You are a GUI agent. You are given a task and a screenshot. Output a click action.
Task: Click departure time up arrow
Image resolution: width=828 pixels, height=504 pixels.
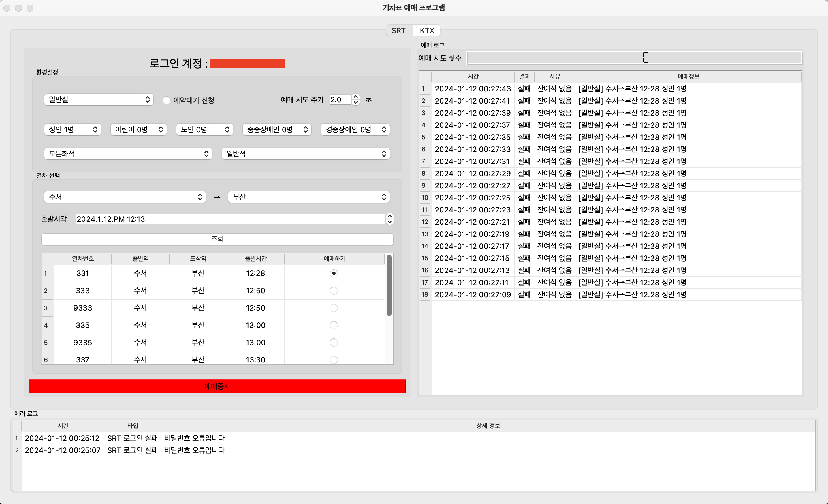coord(389,216)
